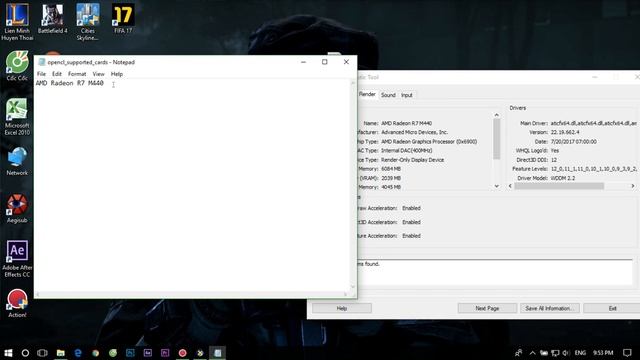Open network status tray icon
Viewport: 640px width, 360px height.
click(555, 353)
